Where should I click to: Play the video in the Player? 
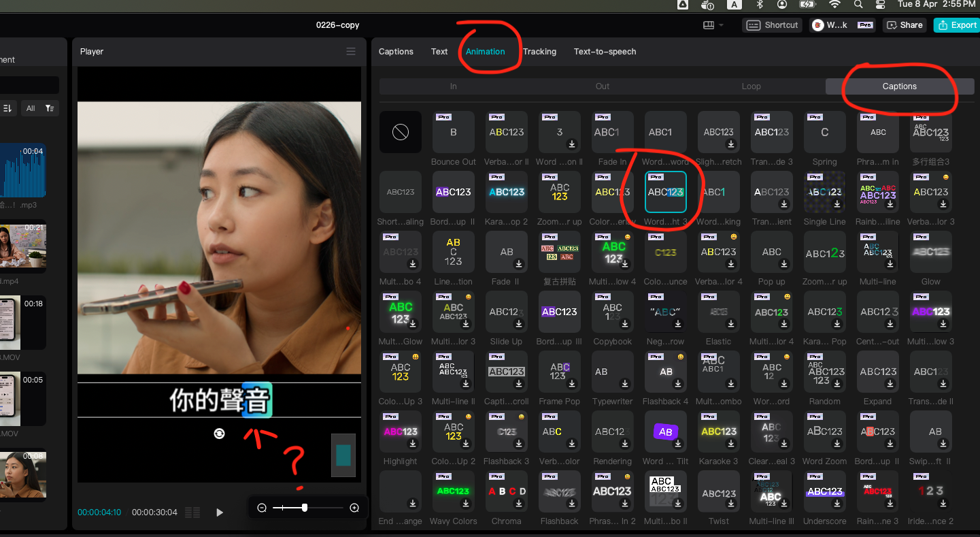click(x=220, y=512)
